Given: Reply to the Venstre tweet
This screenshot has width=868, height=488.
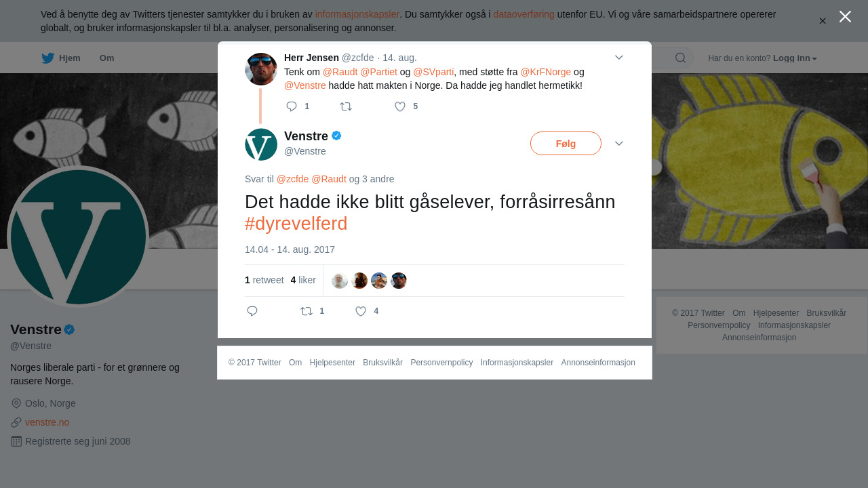Looking at the screenshot, I should click(x=252, y=311).
